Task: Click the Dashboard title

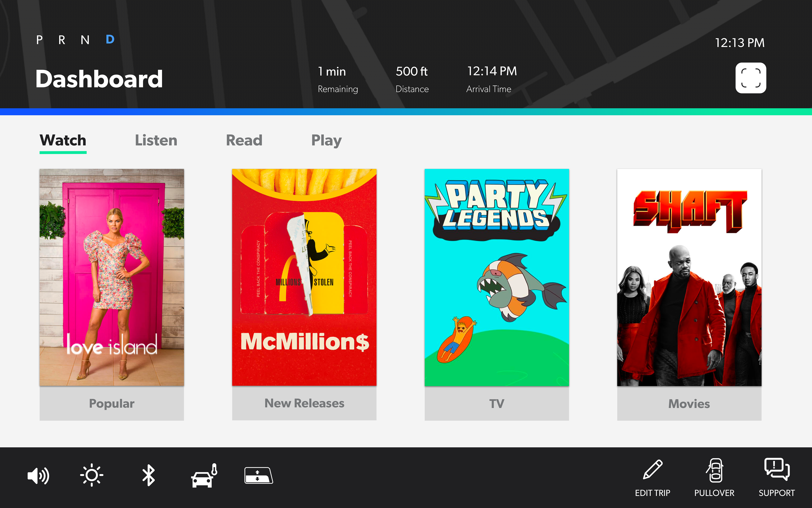Action: (x=99, y=79)
